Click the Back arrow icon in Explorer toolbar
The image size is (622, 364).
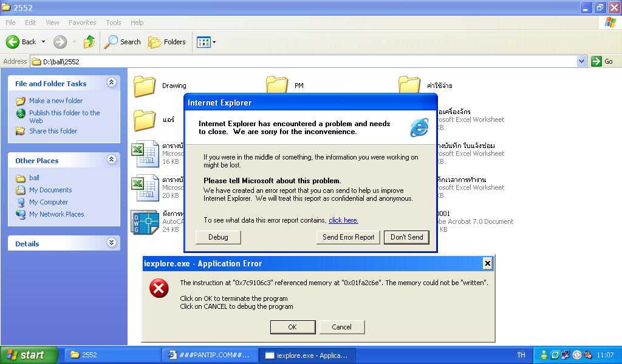(13, 42)
